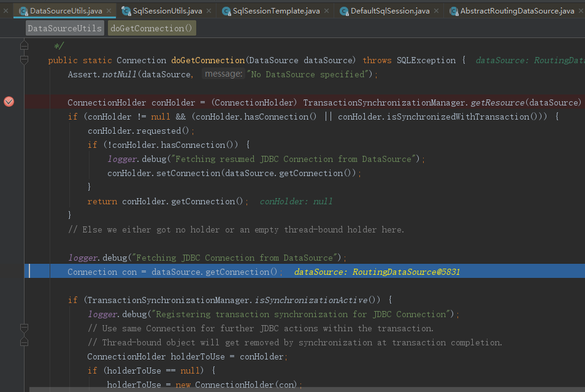The width and height of the screenshot is (585, 392).
Task: Collapse the doGetConnection method fold marker
Action: tap(24, 60)
